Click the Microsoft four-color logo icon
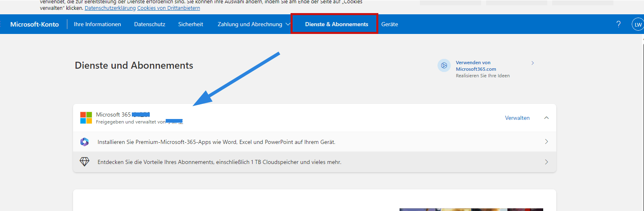Image resolution: width=644 pixels, height=211 pixels. (86, 118)
